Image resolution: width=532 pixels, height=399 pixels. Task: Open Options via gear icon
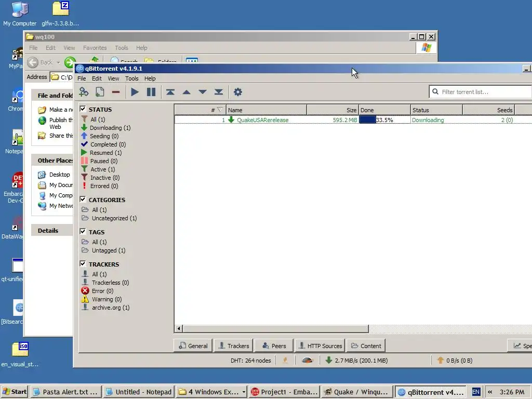pyautogui.click(x=238, y=92)
